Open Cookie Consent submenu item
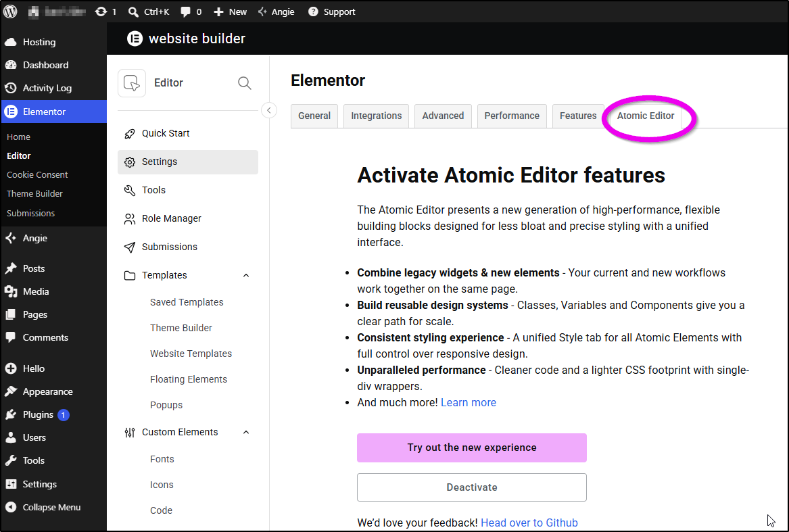789x532 pixels. click(37, 174)
